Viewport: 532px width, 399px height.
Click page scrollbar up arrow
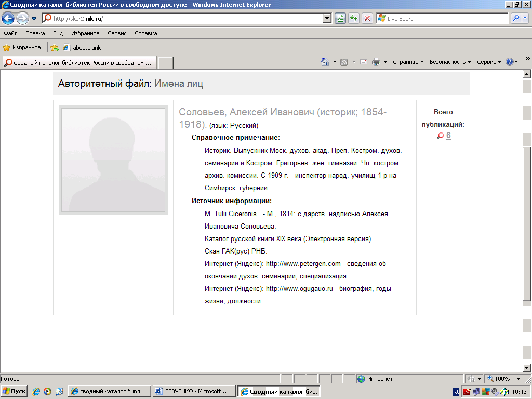(527, 74)
